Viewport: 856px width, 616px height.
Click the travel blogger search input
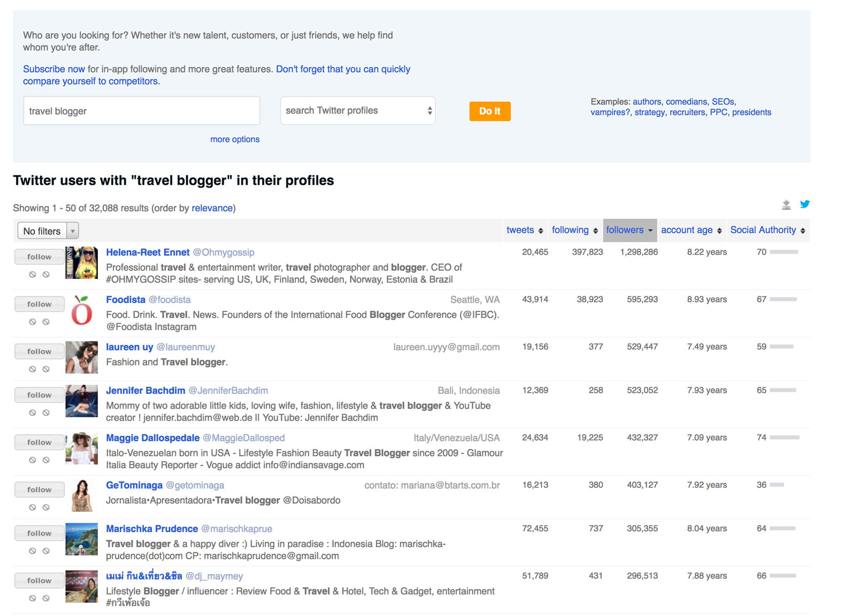pyautogui.click(x=142, y=111)
